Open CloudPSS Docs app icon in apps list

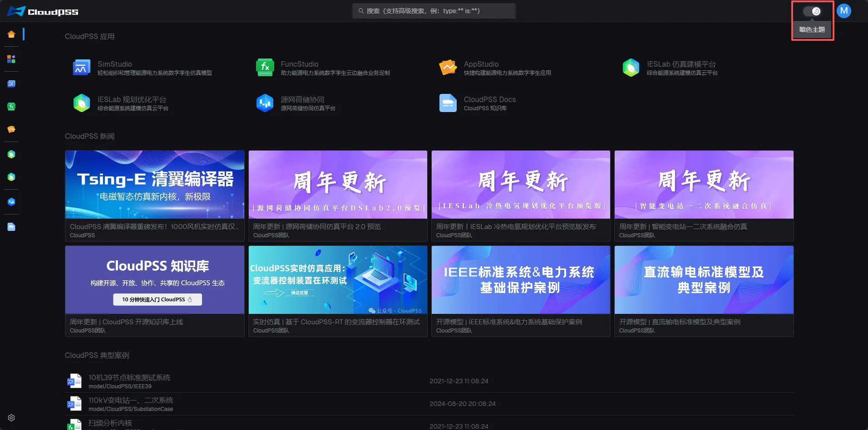coord(448,103)
